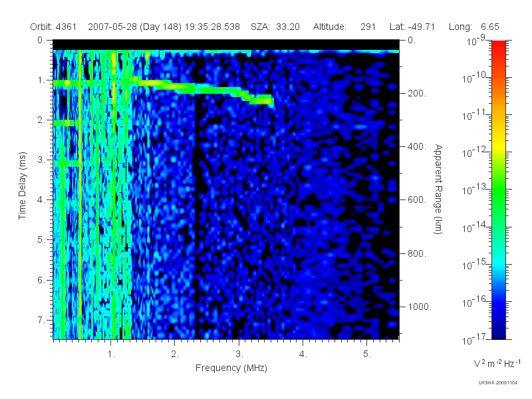The image size is (532, 399).
Task: Click the red top of the color bar
Action: point(499,46)
